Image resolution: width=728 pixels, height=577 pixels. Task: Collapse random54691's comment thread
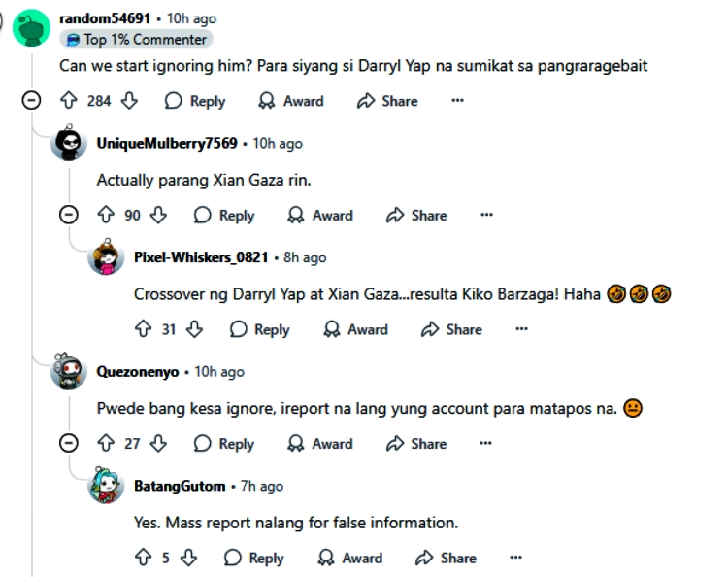tap(32, 101)
